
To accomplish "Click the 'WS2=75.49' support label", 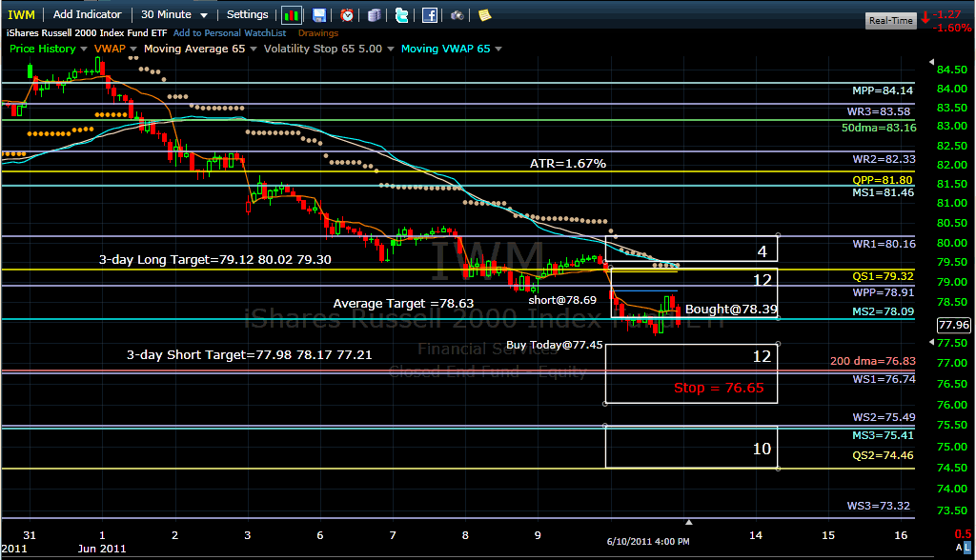I will click(x=884, y=417).
